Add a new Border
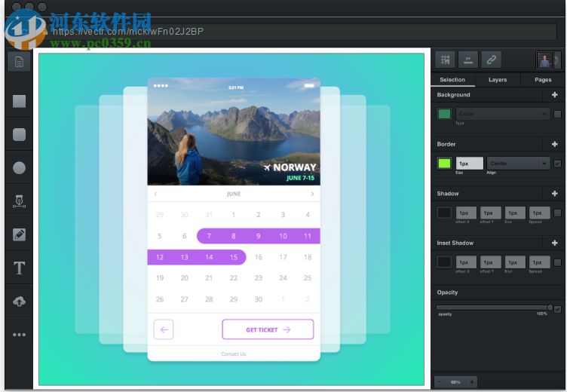 [x=555, y=144]
